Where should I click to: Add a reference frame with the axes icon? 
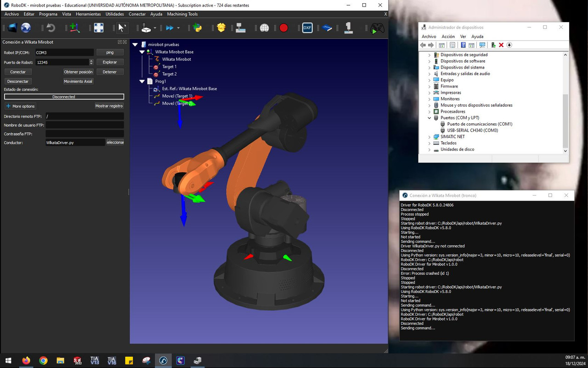tap(74, 28)
